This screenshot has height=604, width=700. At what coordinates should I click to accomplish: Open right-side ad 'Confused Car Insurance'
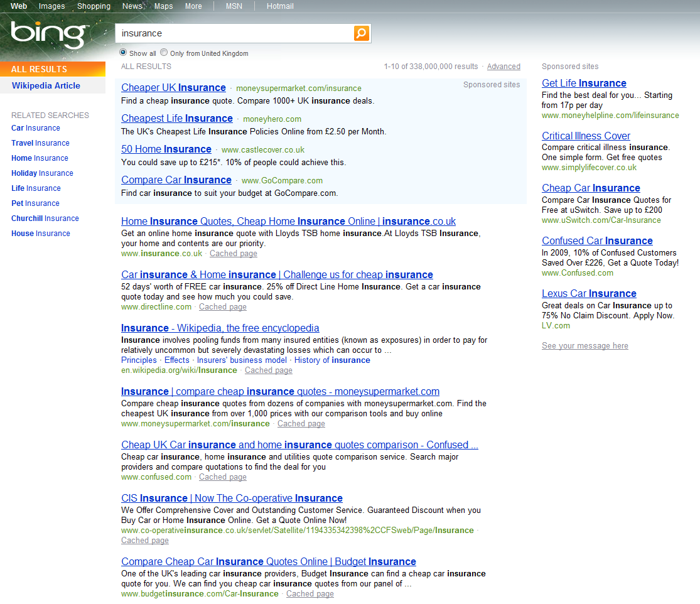tap(597, 241)
